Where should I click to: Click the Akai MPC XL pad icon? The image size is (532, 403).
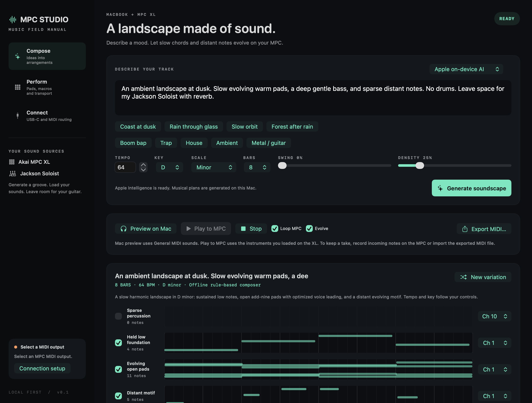click(12, 162)
